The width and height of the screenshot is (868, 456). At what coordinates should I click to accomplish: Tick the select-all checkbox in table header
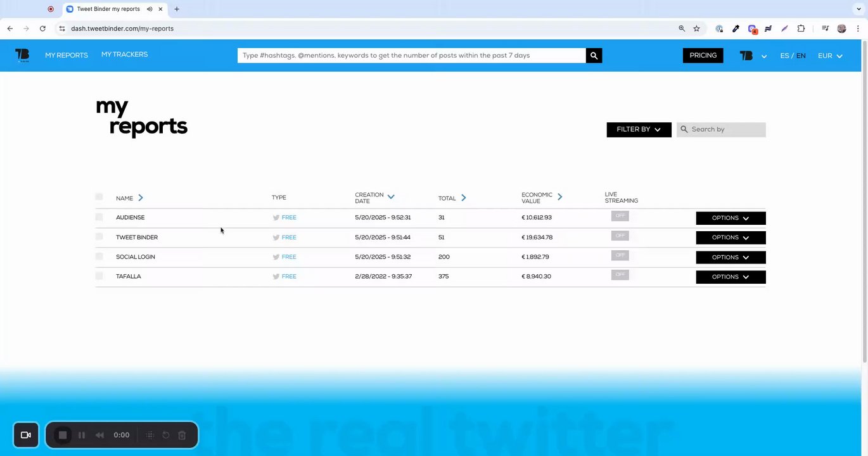(x=99, y=197)
